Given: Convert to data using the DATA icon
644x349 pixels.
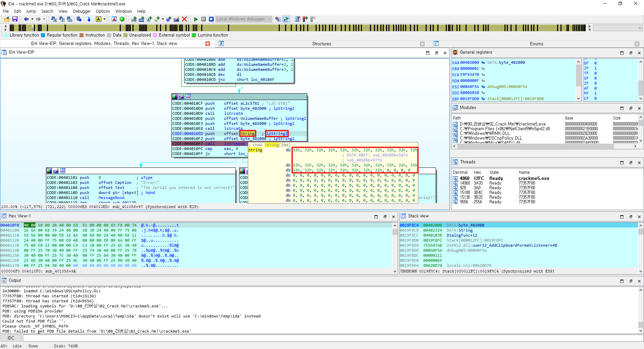Looking at the screenshot, I should 142,19.
